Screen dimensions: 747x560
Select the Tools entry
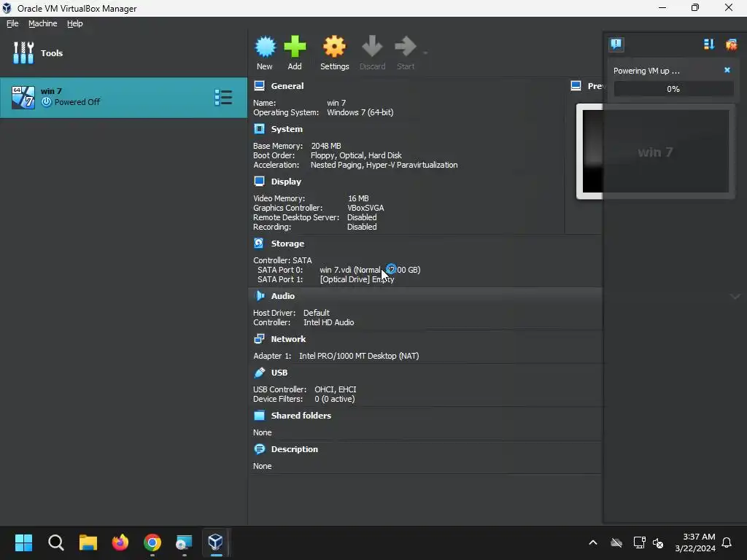123,52
